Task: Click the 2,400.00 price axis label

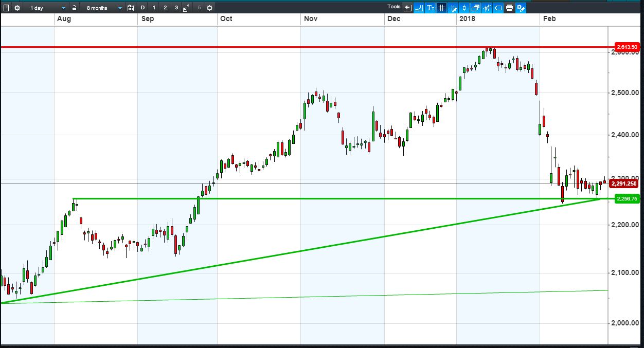Action: click(x=625, y=135)
